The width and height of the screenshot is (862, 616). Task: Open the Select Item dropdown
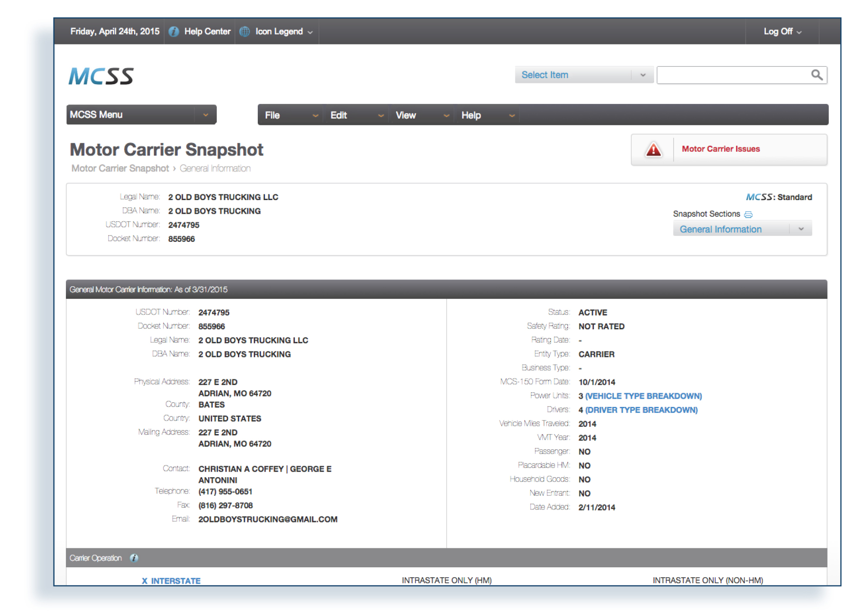(584, 75)
